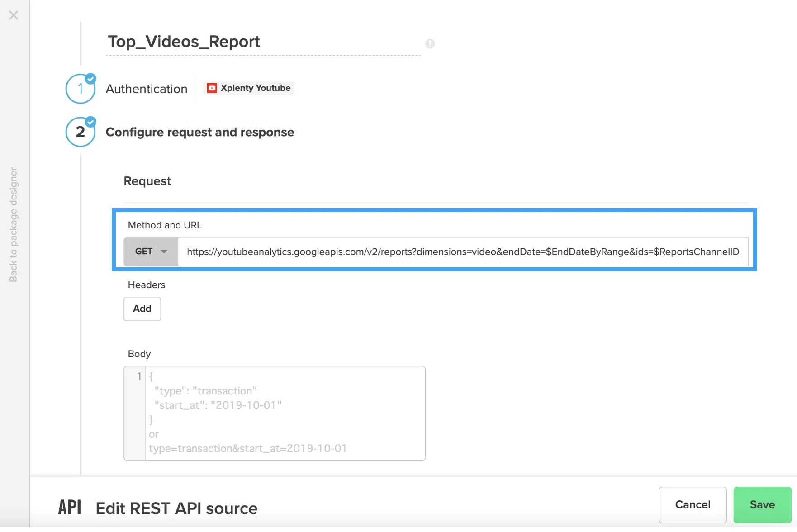Click inside the Body editor
Image resolution: width=797 pixels, height=532 pixels.
(275, 413)
